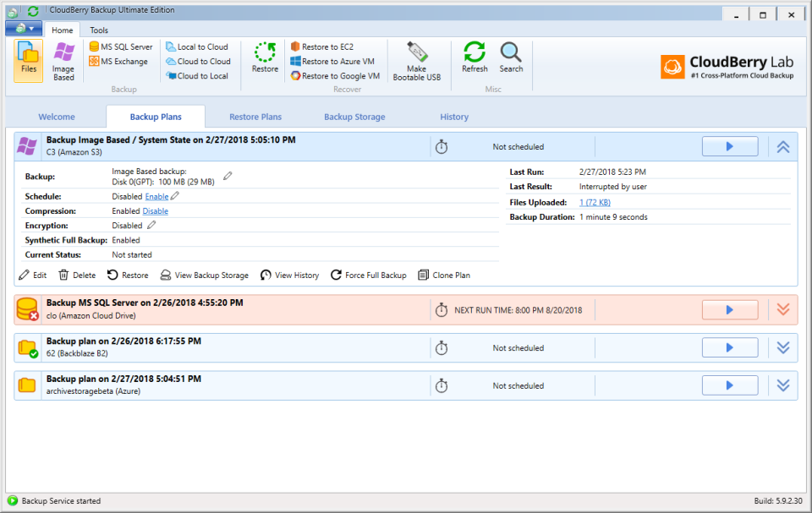The height and width of the screenshot is (513, 812).
Task: Select the Backup Plans tab
Action: [x=156, y=117]
